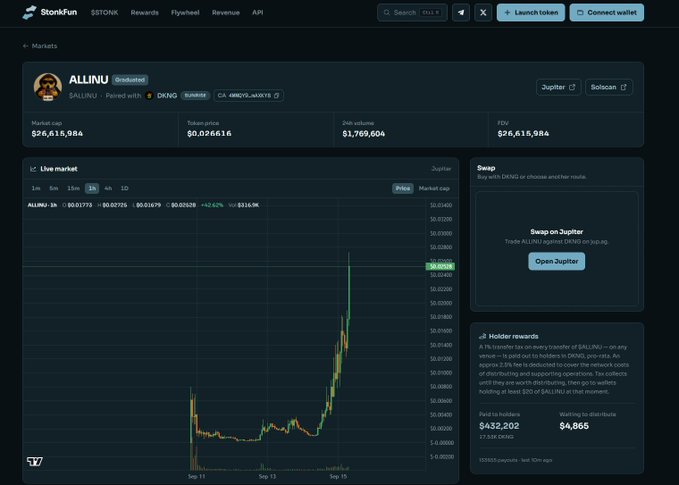Screen dimensions: 679x485
Task: Go back to Markets
Action: coord(40,45)
